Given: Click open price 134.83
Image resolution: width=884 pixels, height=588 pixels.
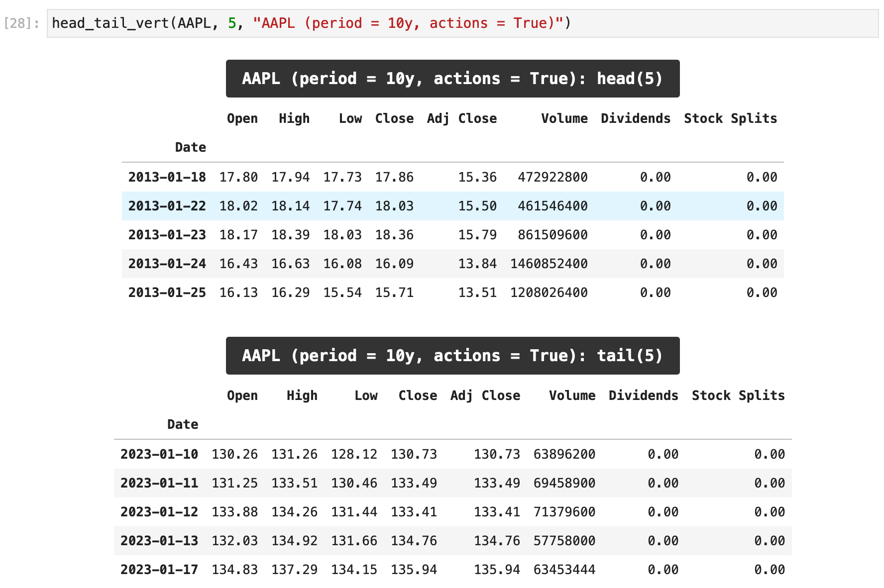Looking at the screenshot, I should coord(235,570).
